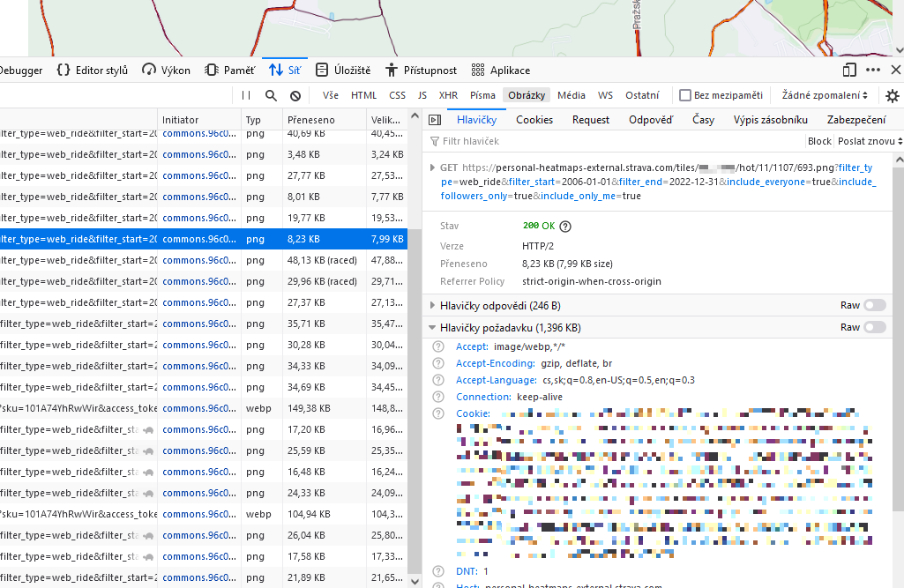
Task: Click the help icon next to 200 OK
Action: [565, 227]
